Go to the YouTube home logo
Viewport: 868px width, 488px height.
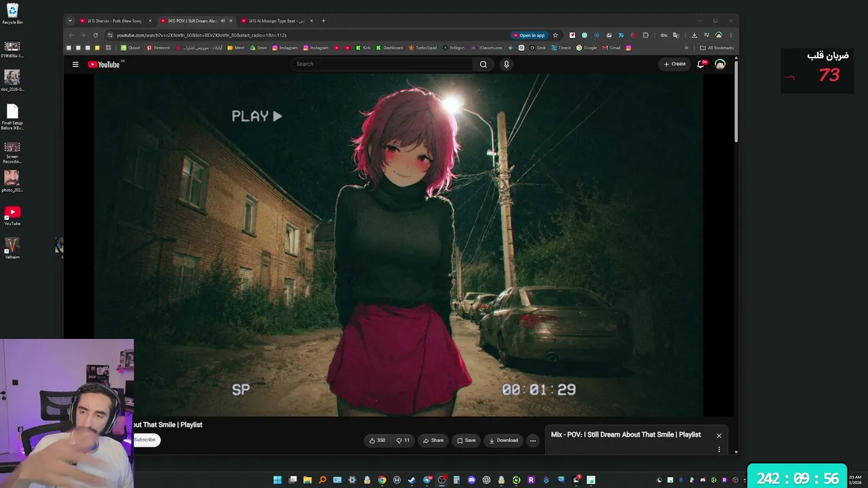104,64
